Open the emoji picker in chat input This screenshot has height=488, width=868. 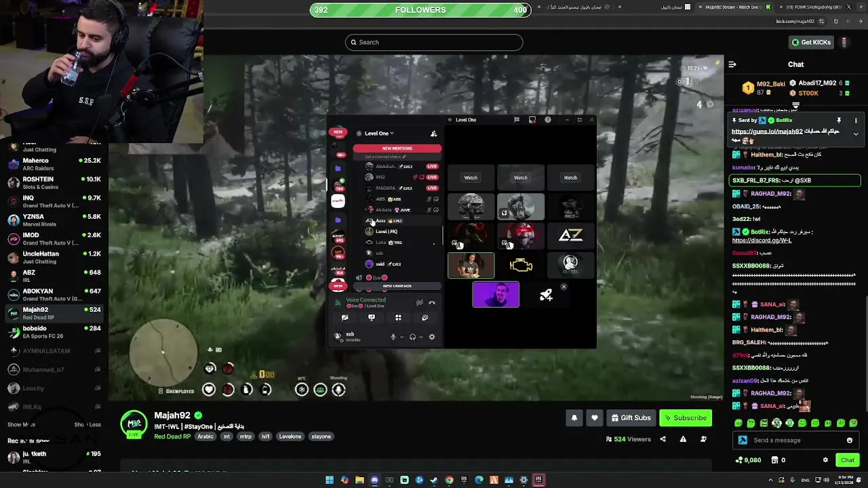click(849, 440)
